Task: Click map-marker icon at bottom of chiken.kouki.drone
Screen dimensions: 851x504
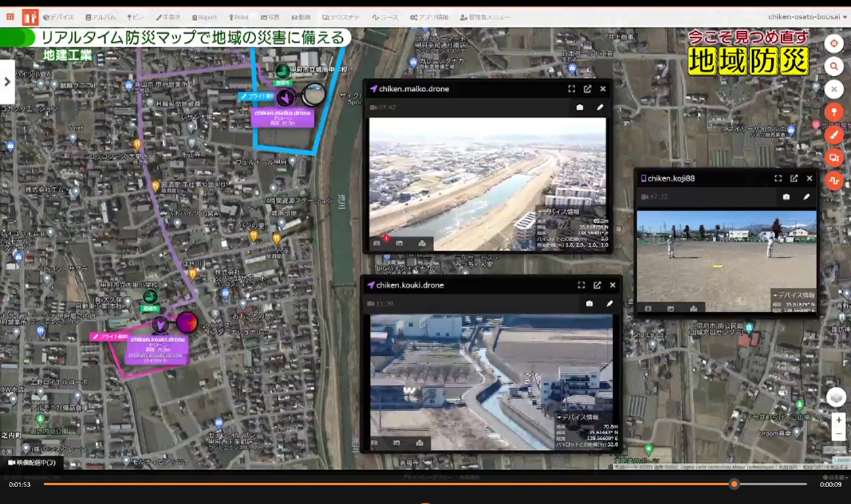Action: [x=419, y=443]
